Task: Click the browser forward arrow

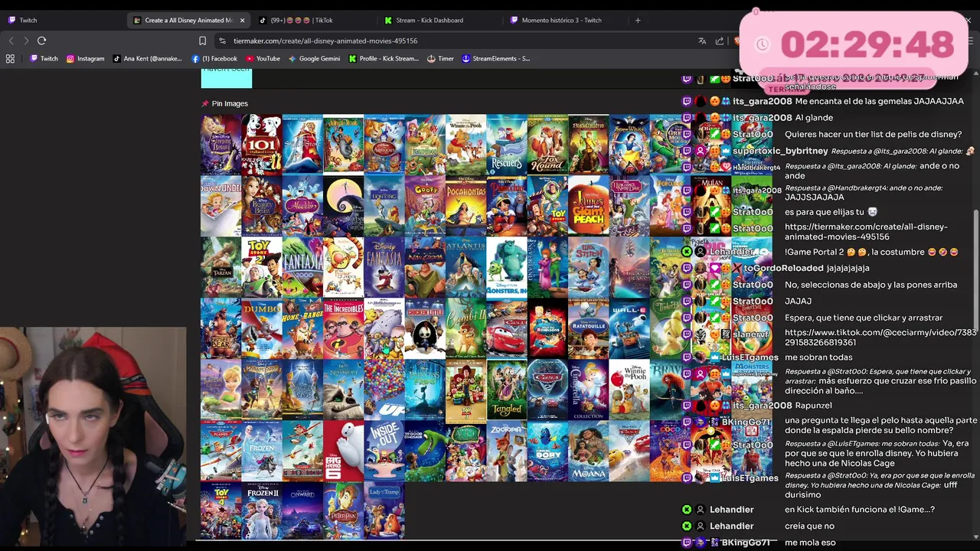Action: [x=26, y=41]
